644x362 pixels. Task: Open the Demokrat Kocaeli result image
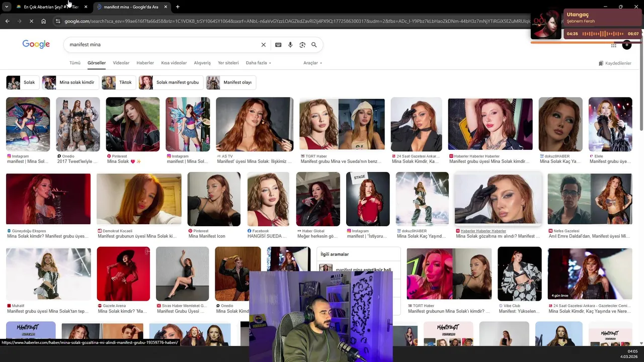(139, 199)
